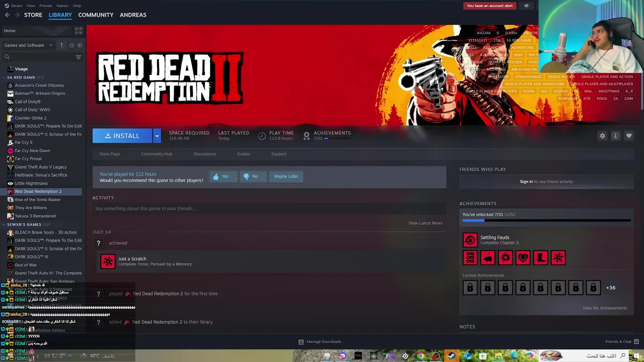The height and width of the screenshot is (362, 644).
Task: Open the Help menu
Action: (x=77, y=6)
